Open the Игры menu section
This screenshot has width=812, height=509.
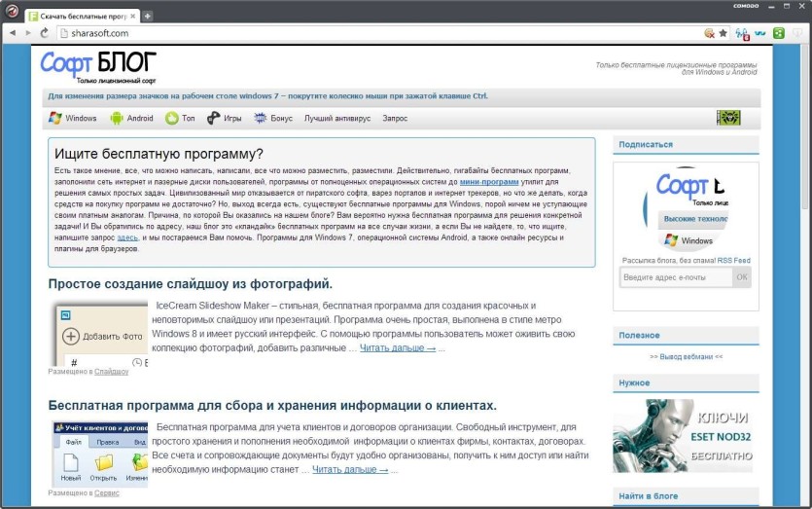232,118
